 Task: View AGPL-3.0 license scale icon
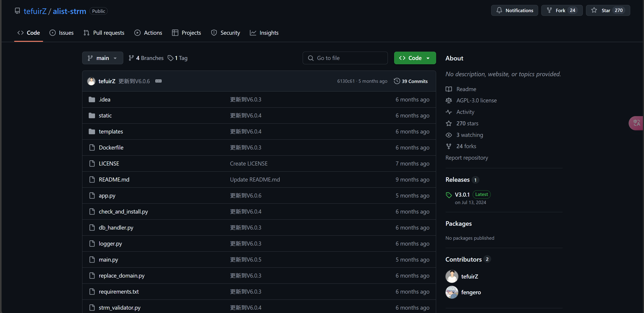(x=449, y=100)
